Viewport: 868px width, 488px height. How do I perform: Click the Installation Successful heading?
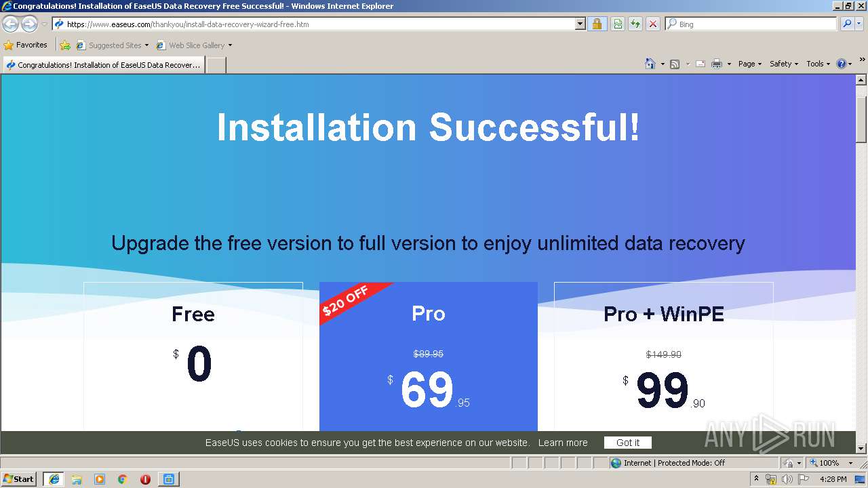pos(429,127)
